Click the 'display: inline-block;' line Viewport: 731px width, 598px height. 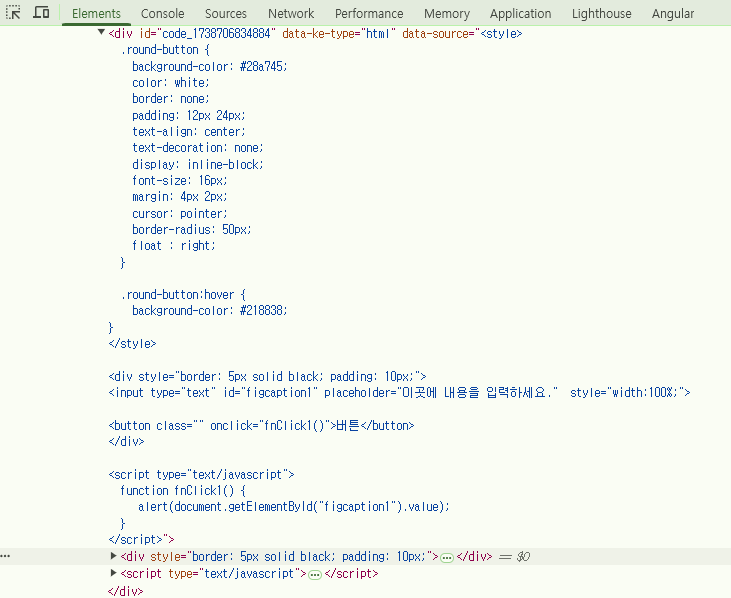tap(198, 165)
